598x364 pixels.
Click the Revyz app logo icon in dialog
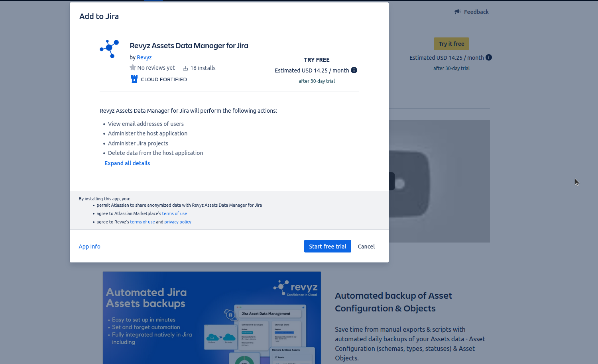tap(109, 49)
